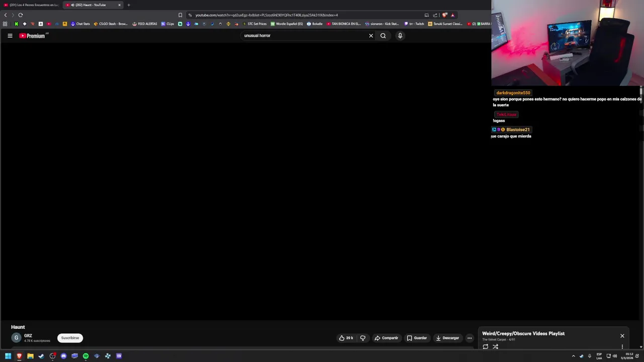The height and width of the screenshot is (362, 644).
Task: Open playlist options vertical dots menu
Action: pyautogui.click(x=622, y=346)
